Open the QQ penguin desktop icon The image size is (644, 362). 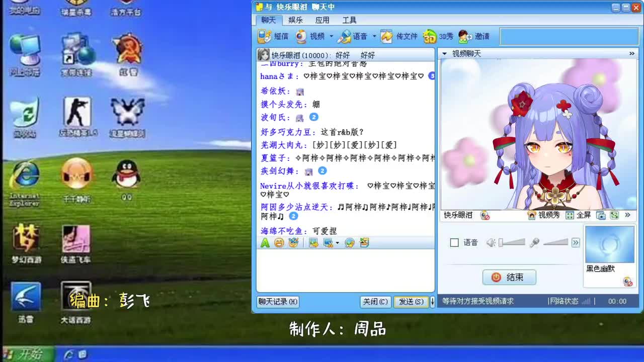tap(126, 179)
